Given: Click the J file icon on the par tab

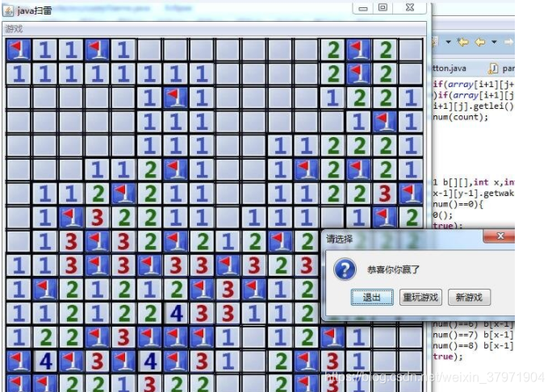Looking at the screenshot, I should [494, 69].
